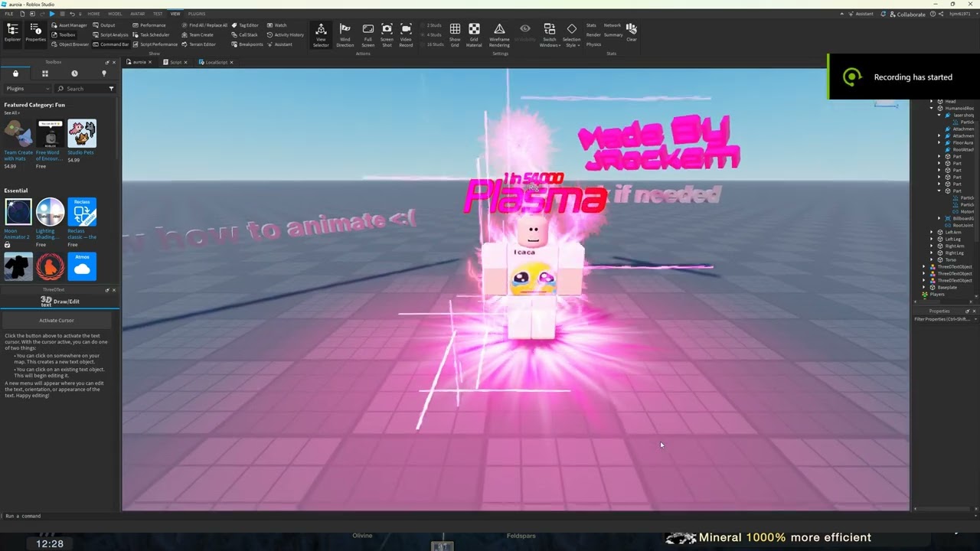Expand the Head item in Explorer
This screenshot has height=551, width=980.
coord(932,101)
